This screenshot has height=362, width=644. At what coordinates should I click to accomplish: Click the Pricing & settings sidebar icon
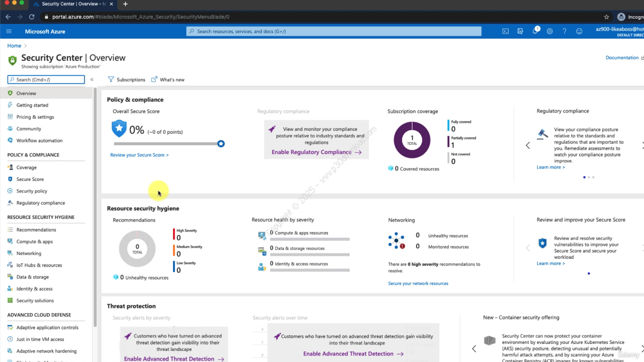(11, 117)
